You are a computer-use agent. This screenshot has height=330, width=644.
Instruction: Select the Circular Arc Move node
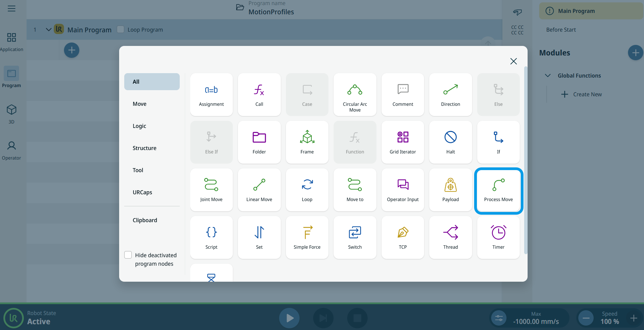click(x=355, y=95)
